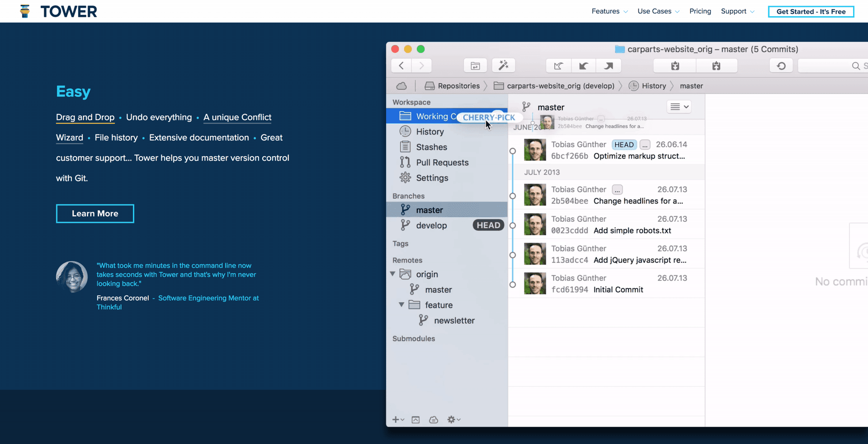Collapse the origin remote in the sidebar
868x444 pixels.
393,274
